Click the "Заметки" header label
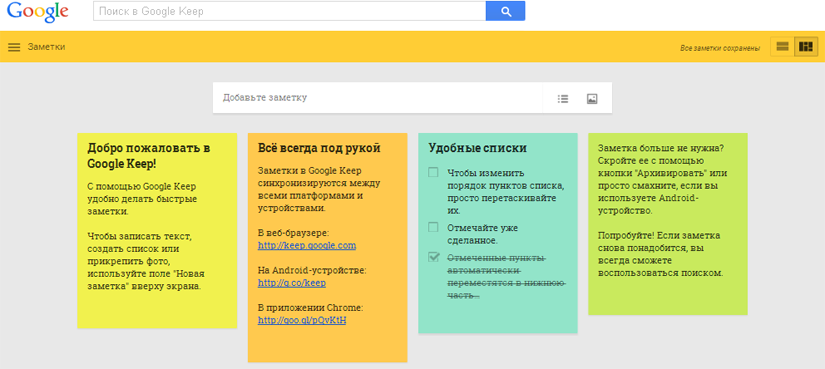The image size is (825, 369). tap(46, 47)
